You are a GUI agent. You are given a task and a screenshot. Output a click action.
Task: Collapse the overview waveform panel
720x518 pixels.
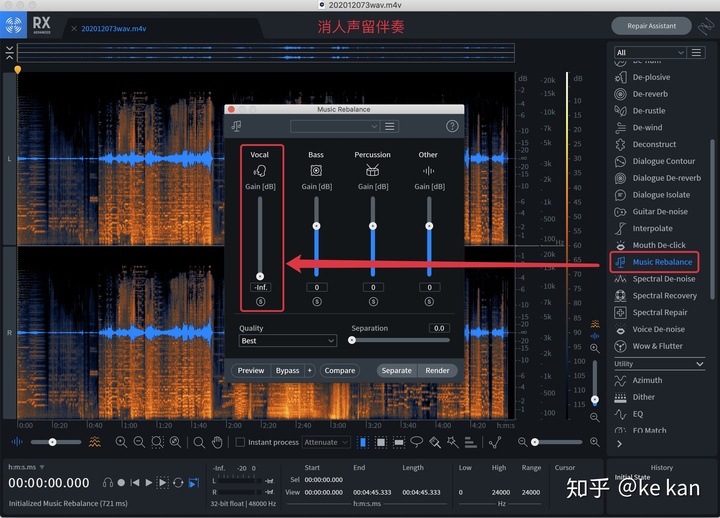tap(9, 53)
